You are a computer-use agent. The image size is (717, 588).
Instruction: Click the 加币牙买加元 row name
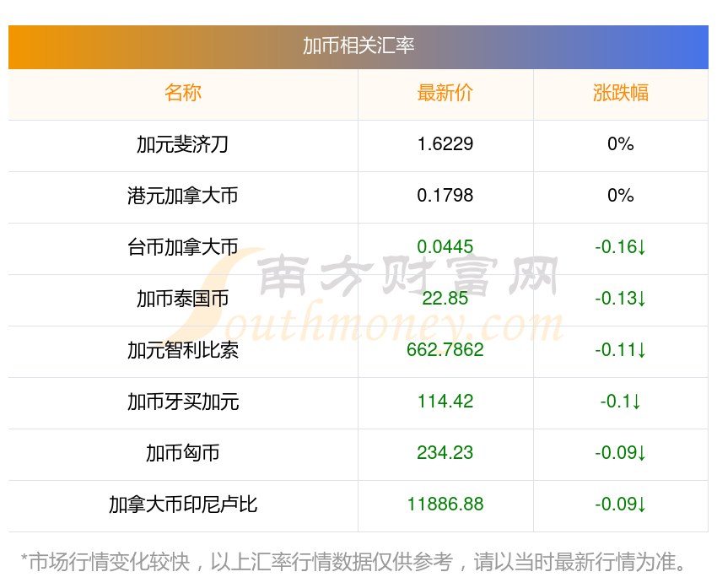tap(183, 402)
